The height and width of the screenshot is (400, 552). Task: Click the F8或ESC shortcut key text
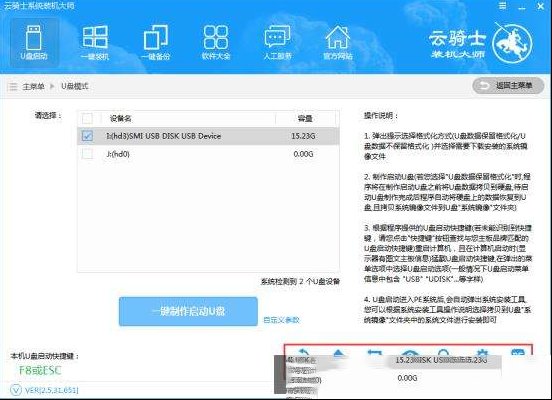(x=40, y=370)
